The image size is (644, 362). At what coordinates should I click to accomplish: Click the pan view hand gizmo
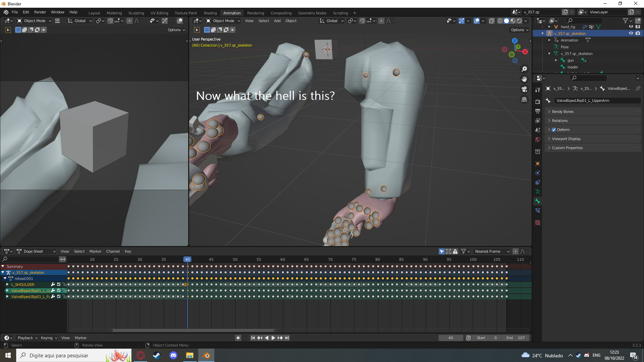[524, 79]
